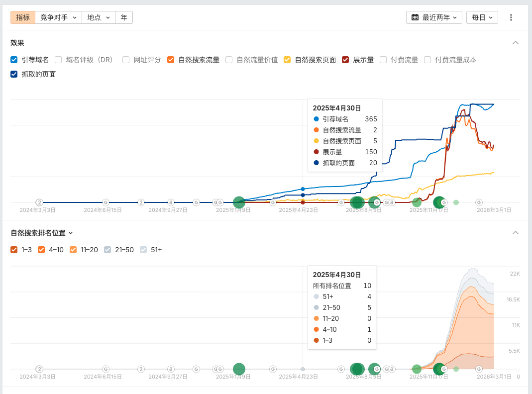Click the large green circle above 2025年1月9日 in ranking chart
The width and height of the screenshot is (532, 394).
click(239, 369)
